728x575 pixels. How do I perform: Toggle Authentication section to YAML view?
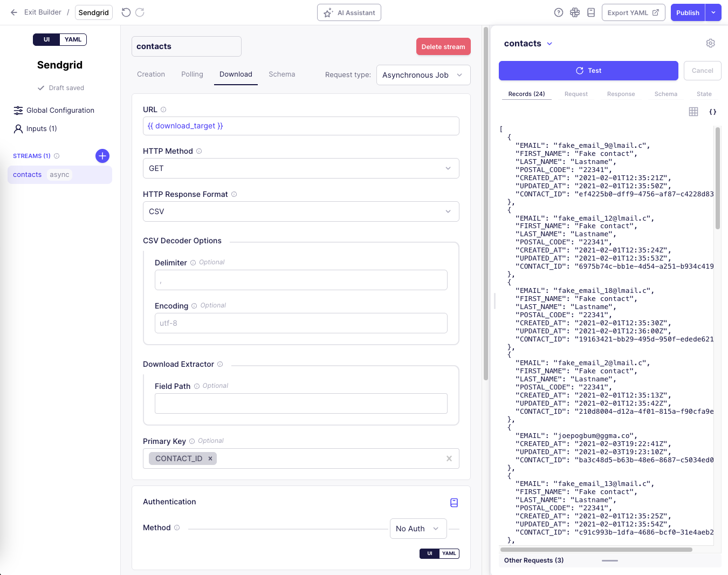click(449, 553)
